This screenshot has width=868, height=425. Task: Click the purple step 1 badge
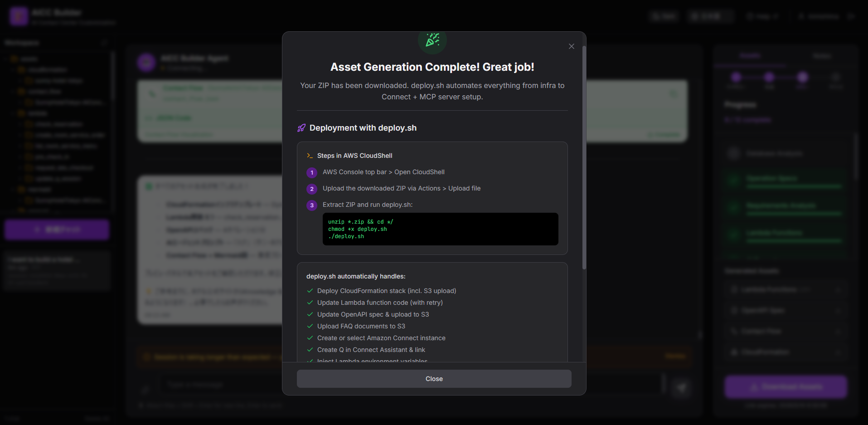click(312, 172)
